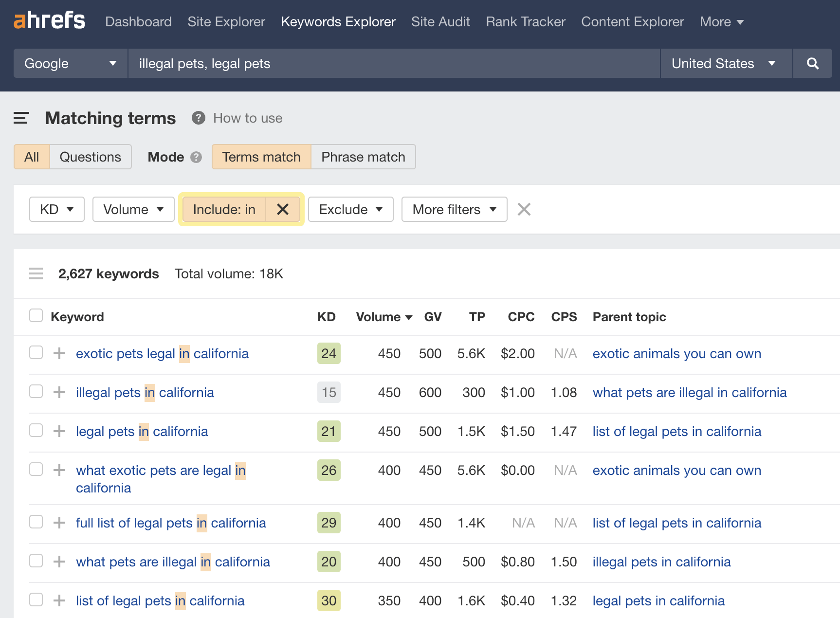This screenshot has height=618, width=840.
Task: Check the illegal pets in california row
Action: point(36,392)
